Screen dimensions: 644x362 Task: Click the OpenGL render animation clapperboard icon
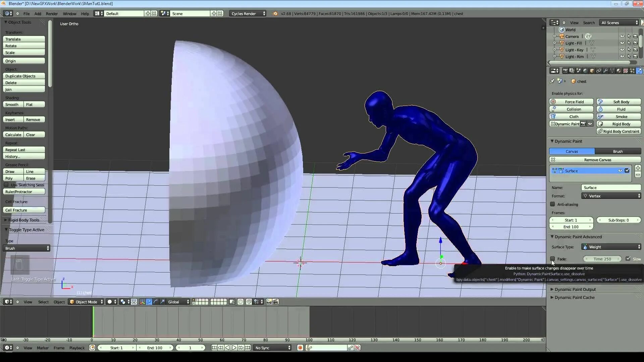coord(275,302)
